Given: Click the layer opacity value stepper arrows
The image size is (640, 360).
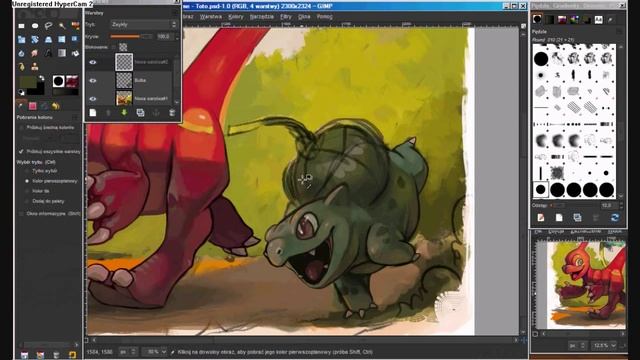Looking at the screenshot, I should point(177,36).
